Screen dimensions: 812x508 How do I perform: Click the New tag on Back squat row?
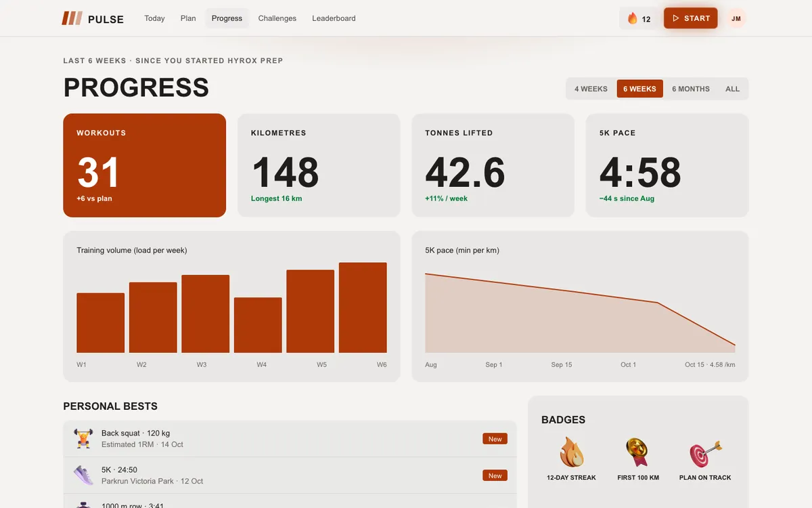[x=495, y=439]
